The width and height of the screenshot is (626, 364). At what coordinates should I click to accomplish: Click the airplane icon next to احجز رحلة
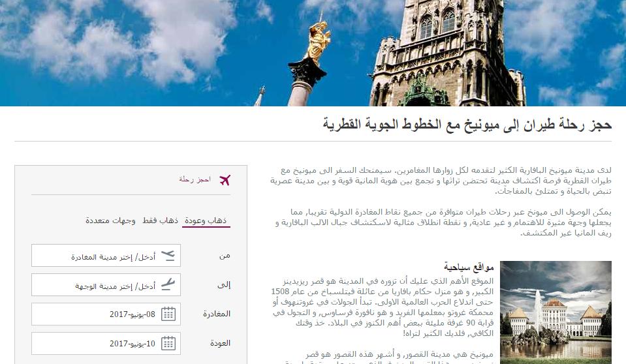225,180
